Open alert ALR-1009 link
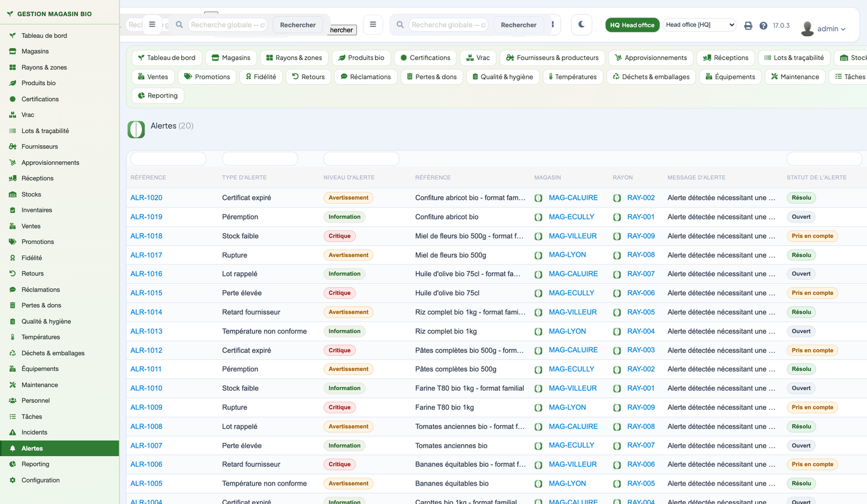This screenshot has height=504, width=867. tap(146, 407)
